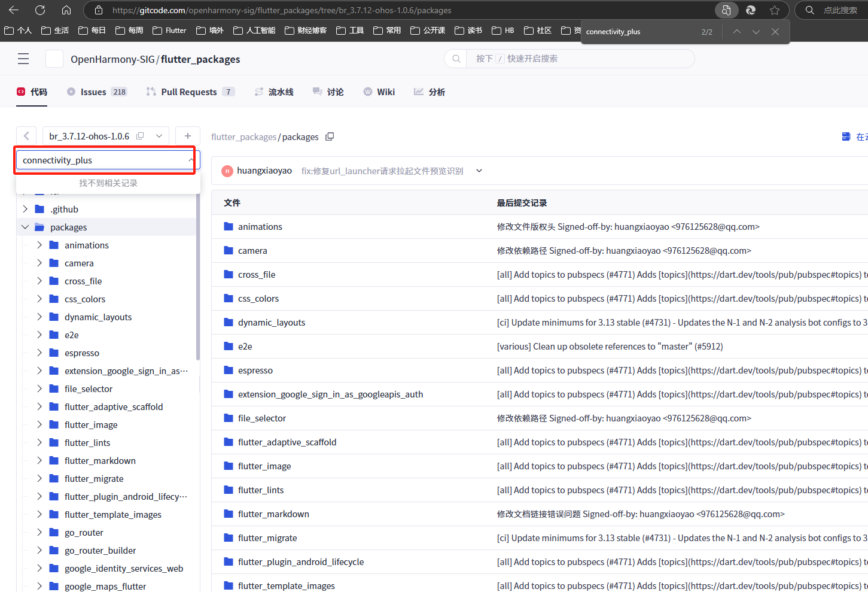Open the 人工智能 bookmarks folder
Screen dimensions: 868x592
coord(254,30)
